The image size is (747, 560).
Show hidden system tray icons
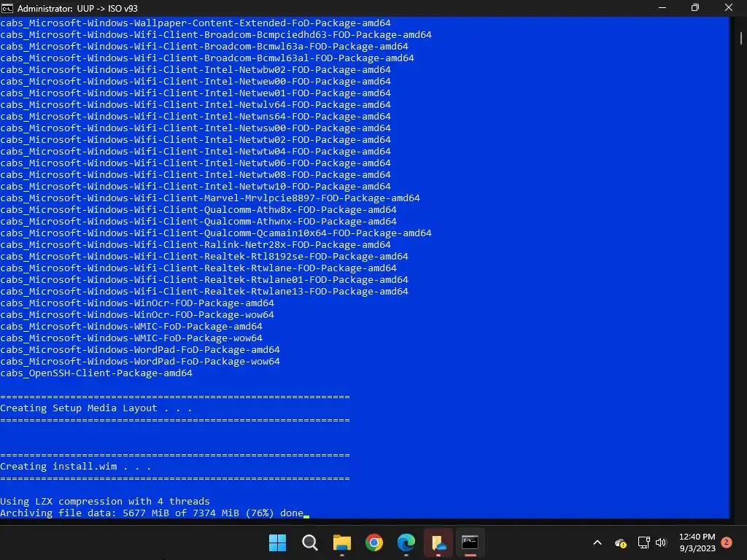point(597,542)
